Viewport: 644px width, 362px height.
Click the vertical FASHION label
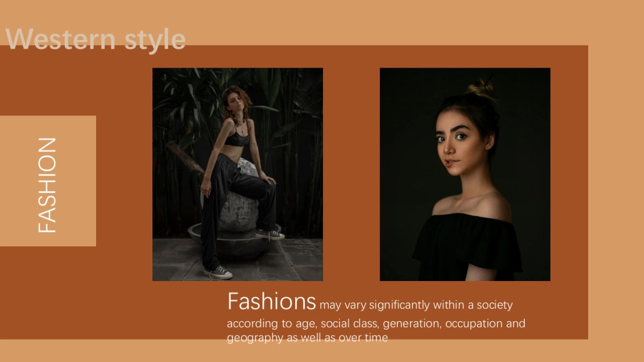click(47, 185)
